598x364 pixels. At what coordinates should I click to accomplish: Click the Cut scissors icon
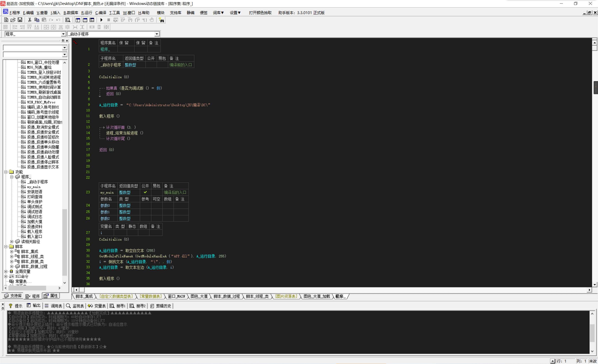coord(30,20)
